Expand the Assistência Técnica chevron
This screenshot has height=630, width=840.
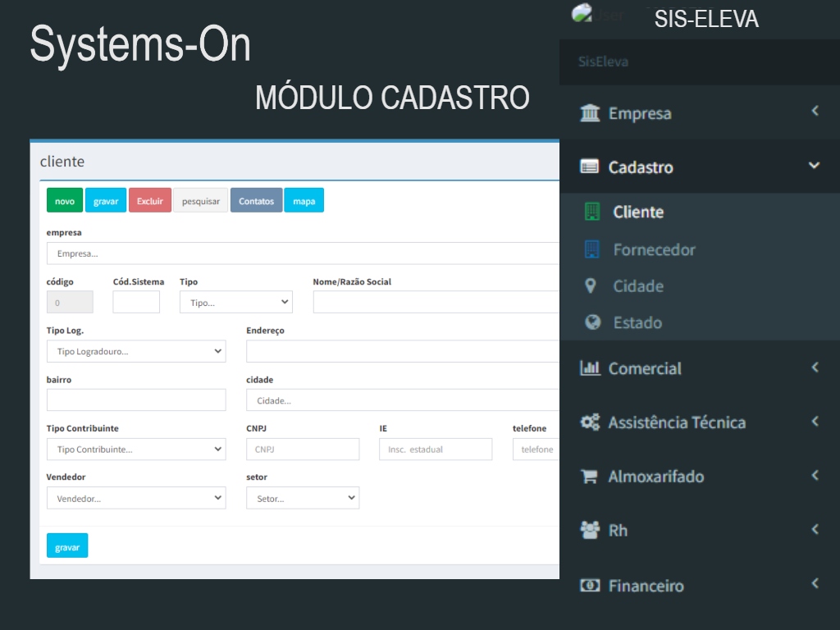[x=815, y=421]
